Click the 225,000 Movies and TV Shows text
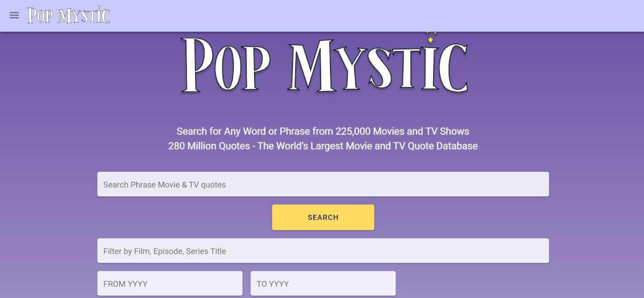644x298 pixels. (x=323, y=131)
